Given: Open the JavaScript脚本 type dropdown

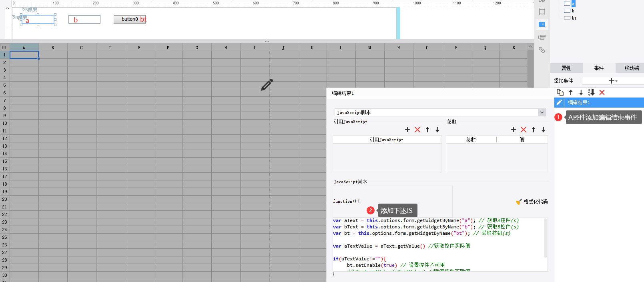Looking at the screenshot, I should (542, 112).
